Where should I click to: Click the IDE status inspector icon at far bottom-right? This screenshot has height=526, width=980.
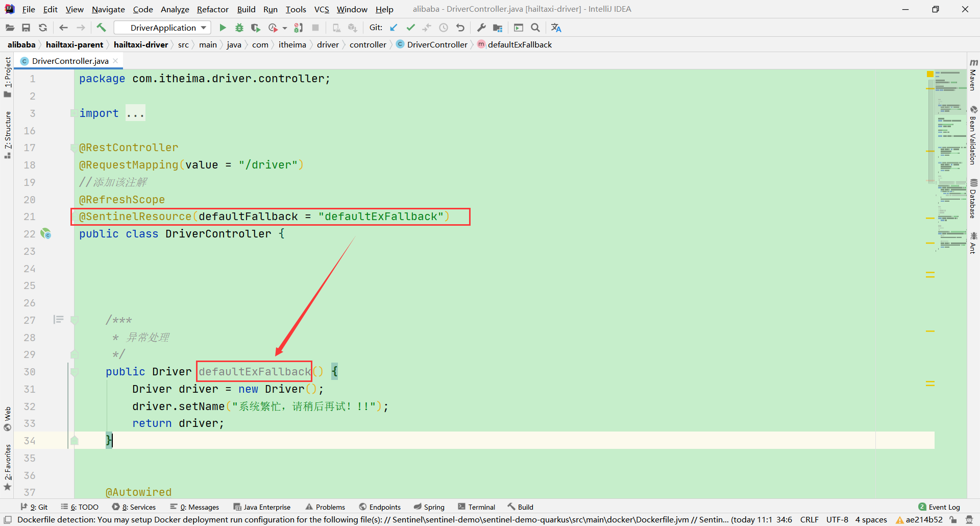969,520
